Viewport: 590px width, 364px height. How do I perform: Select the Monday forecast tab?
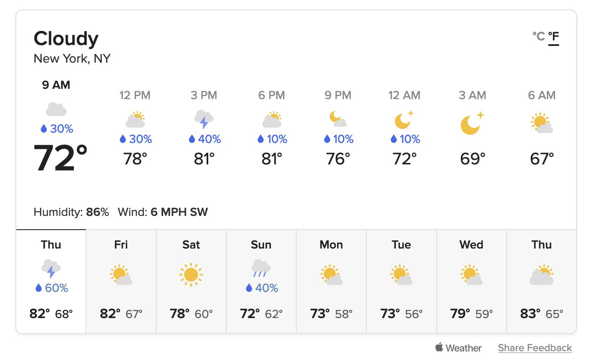[331, 281]
